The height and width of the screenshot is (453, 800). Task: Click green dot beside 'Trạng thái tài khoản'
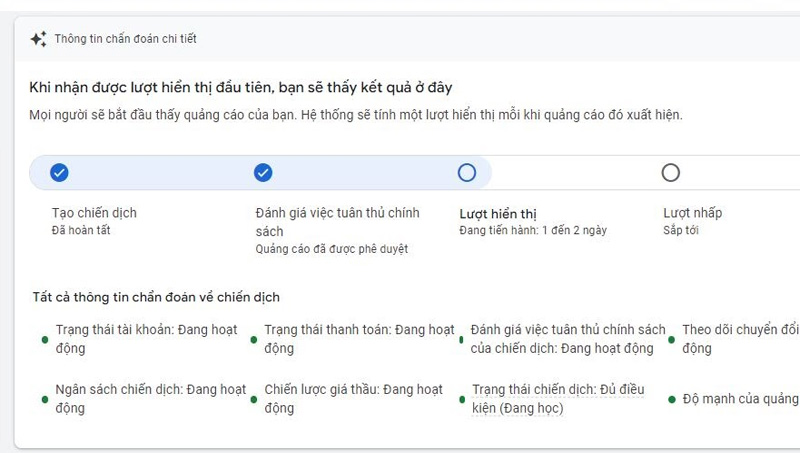click(x=45, y=339)
